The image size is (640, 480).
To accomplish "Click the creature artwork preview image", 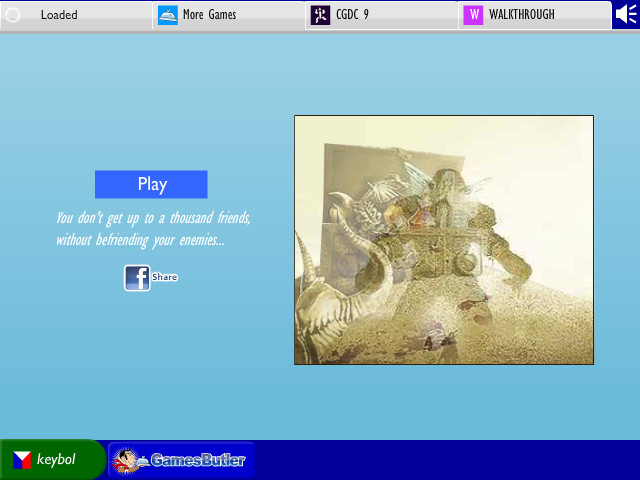I will click(444, 240).
